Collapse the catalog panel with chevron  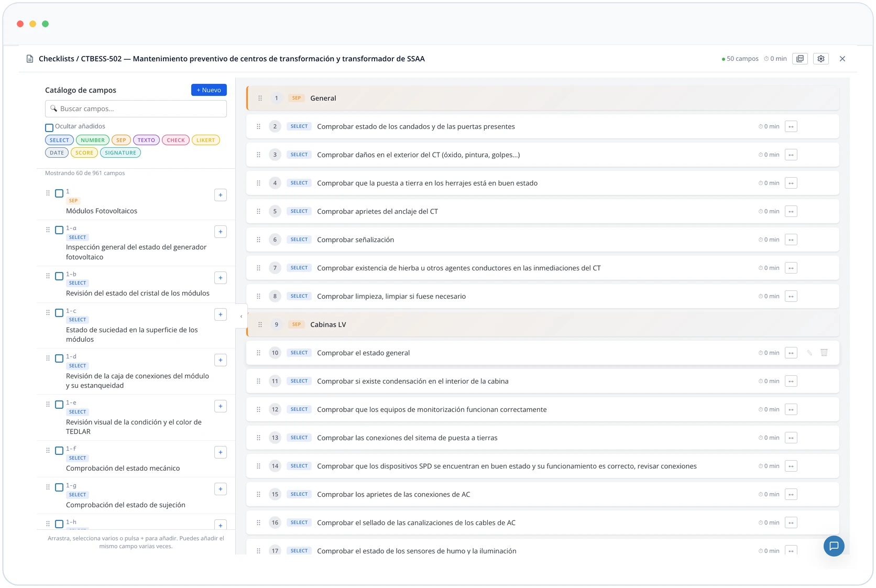pos(241,316)
